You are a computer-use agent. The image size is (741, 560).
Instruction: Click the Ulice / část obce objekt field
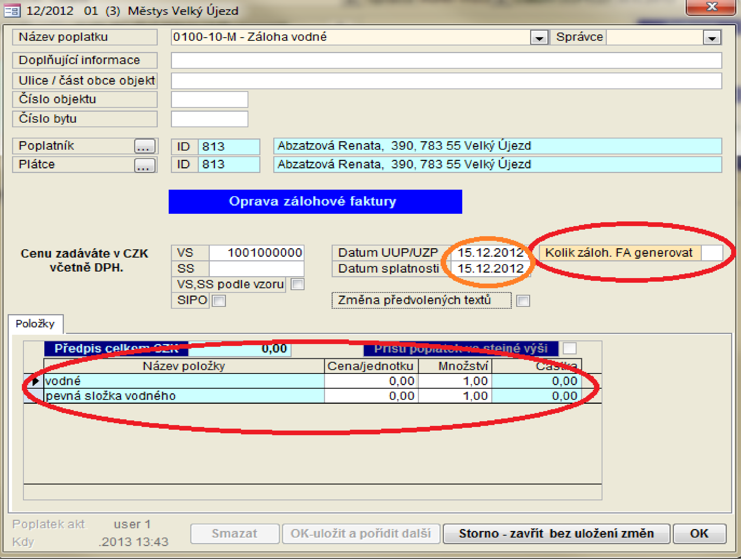coord(446,81)
